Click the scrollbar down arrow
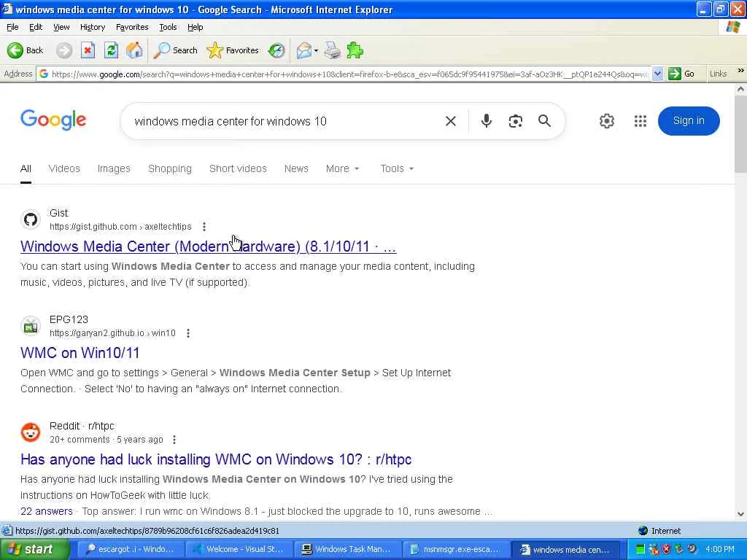The width and height of the screenshot is (747, 560). click(x=740, y=514)
